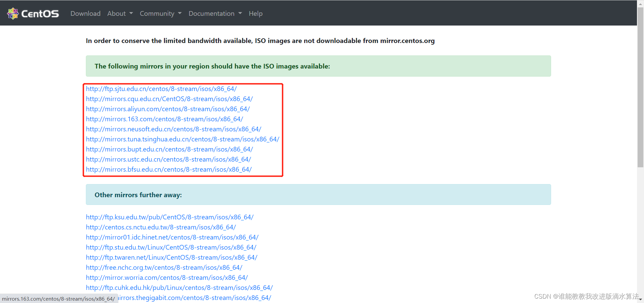The width and height of the screenshot is (644, 303).
Task: Click the 'mirrors in your region' green banner text
Action: tap(212, 66)
